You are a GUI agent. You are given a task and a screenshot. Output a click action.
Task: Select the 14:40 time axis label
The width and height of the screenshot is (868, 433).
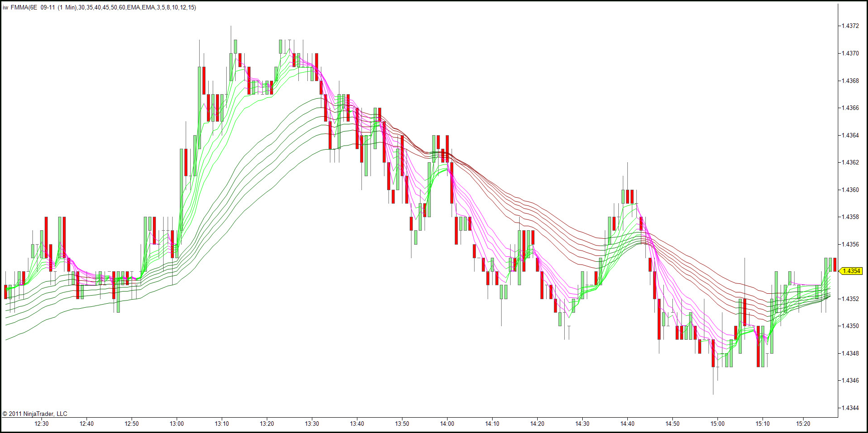tap(627, 424)
